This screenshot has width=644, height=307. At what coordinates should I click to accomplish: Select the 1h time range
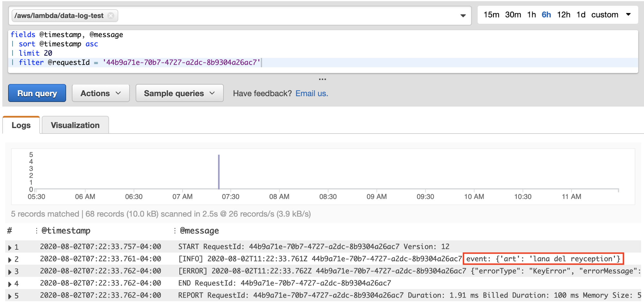tap(531, 15)
